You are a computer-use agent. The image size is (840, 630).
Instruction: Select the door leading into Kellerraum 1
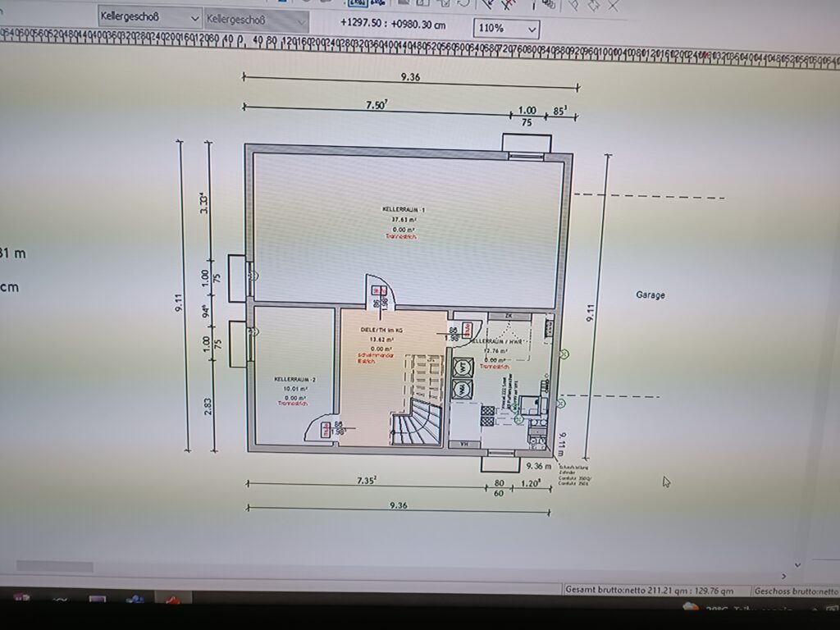coord(381,293)
